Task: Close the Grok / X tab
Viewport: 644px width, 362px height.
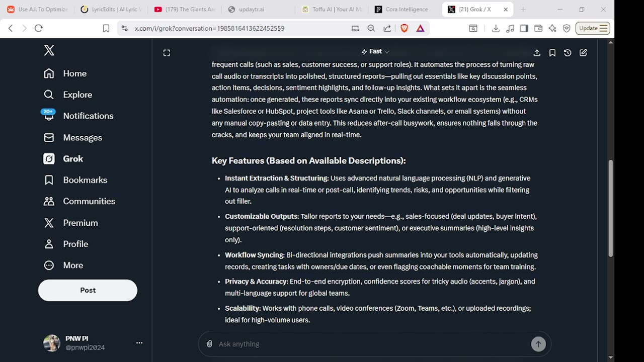Action: (506, 10)
